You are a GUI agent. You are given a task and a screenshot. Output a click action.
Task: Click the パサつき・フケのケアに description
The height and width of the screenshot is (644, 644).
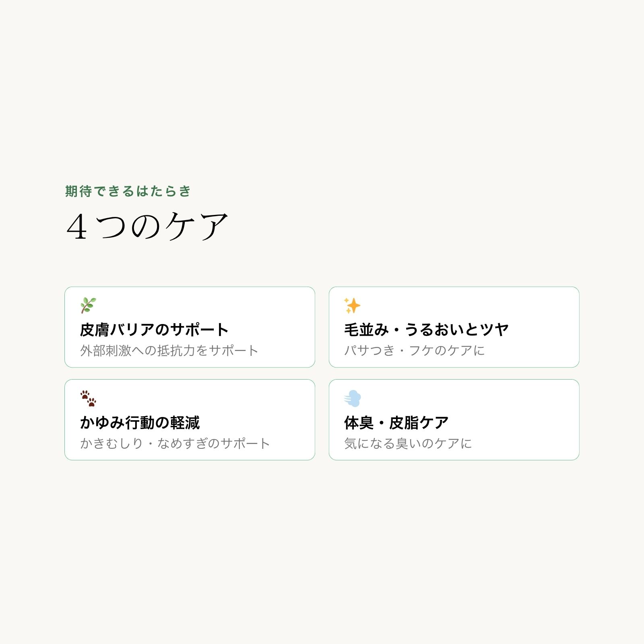coord(415,351)
